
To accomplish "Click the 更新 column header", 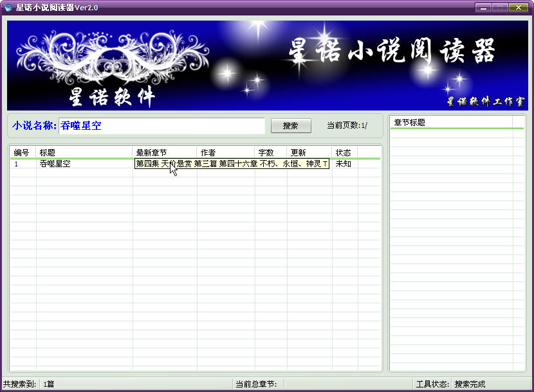I will 309,153.
